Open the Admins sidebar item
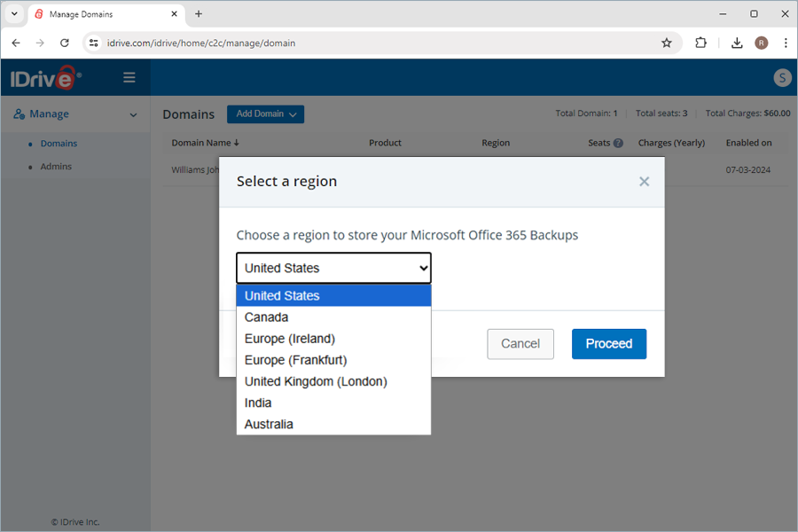The image size is (798, 532). coord(56,167)
